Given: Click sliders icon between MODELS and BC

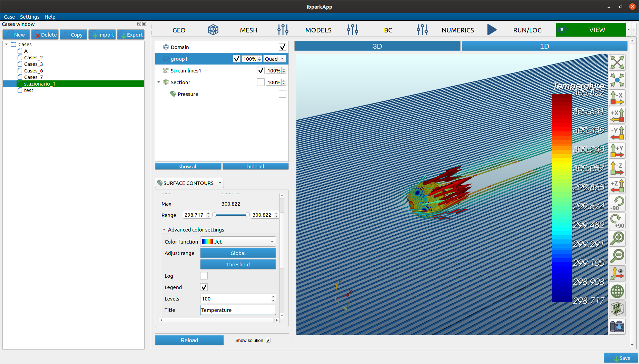Looking at the screenshot, I should 353,30.
